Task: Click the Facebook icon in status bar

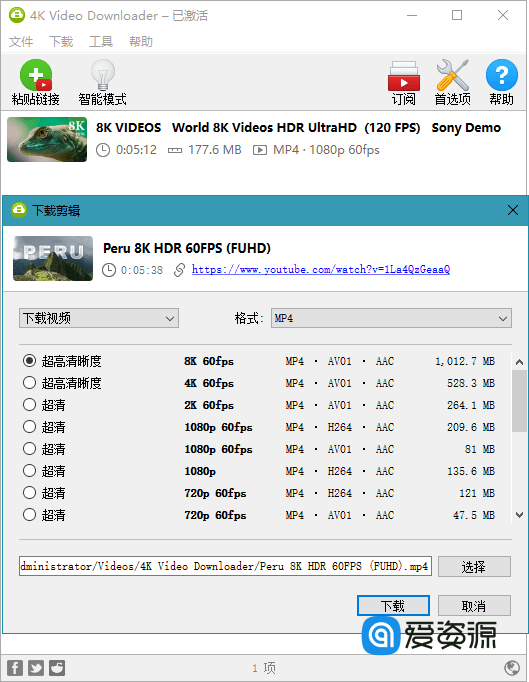Action: [15, 668]
